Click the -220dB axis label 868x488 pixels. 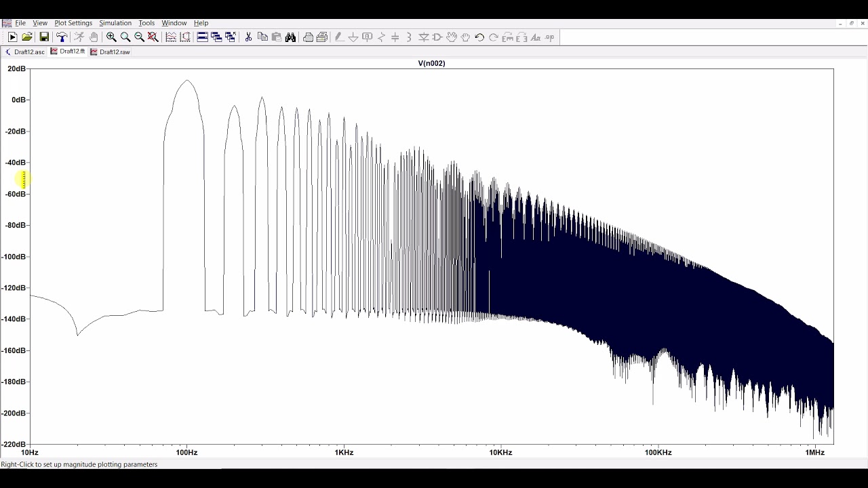click(15, 444)
